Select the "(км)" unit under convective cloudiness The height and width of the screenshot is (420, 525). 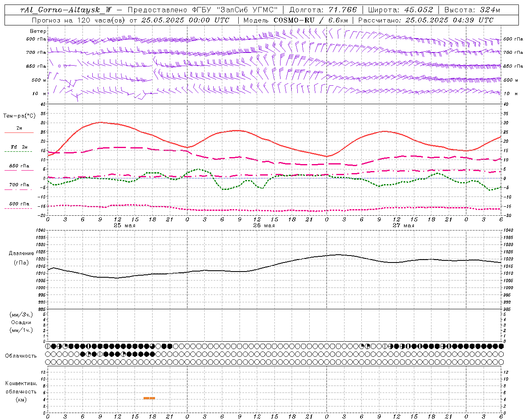21,399
